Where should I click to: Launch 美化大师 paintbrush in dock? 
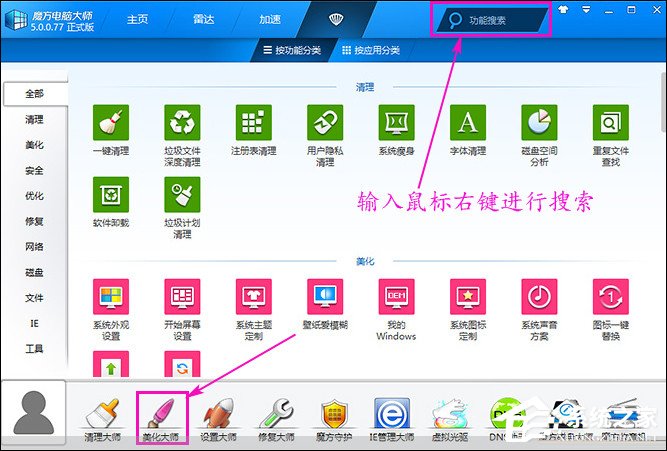[161, 419]
